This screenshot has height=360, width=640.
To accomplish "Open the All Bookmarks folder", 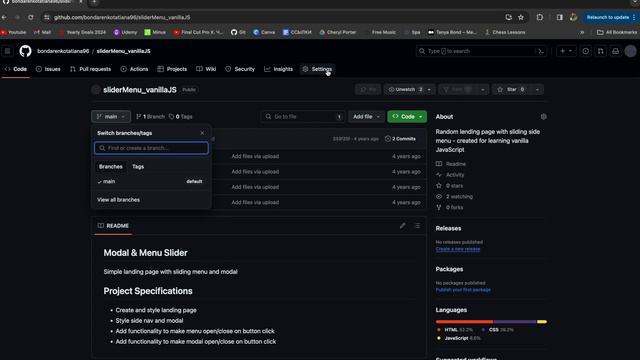I will (617, 32).
